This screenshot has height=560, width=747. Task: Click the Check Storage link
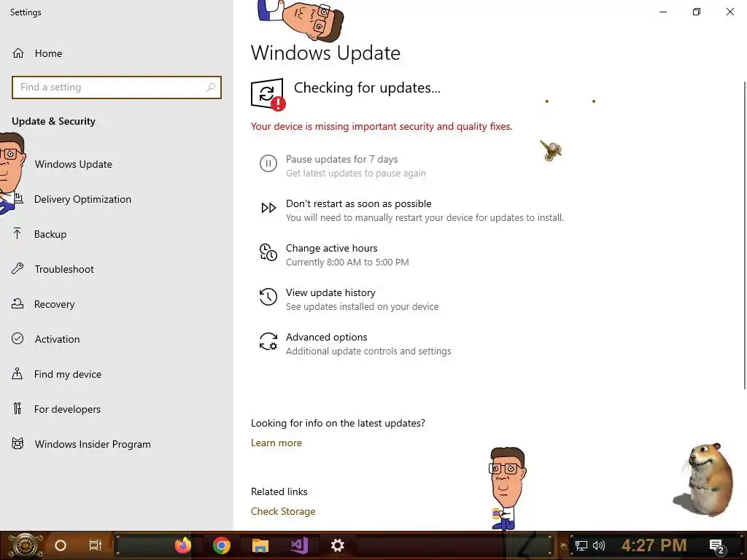283,511
